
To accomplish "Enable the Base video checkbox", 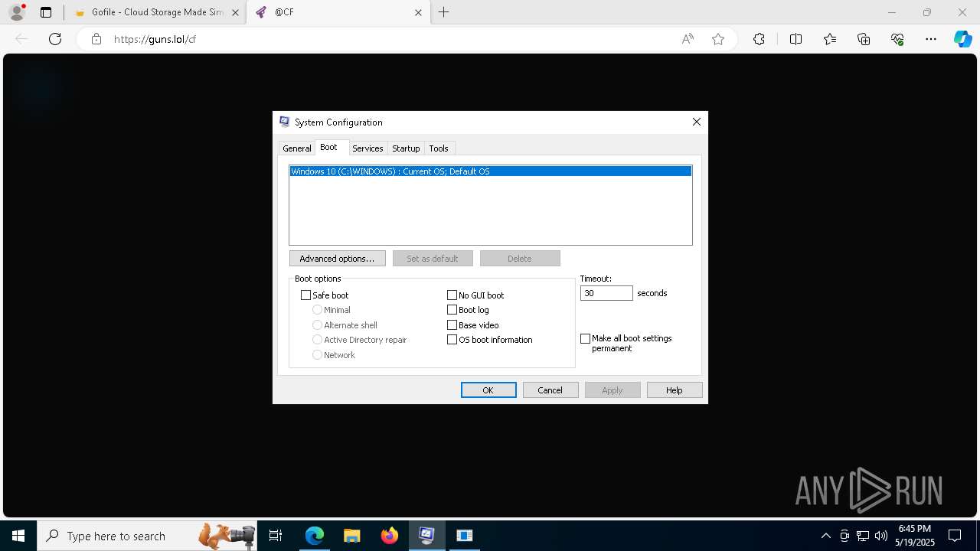I will 452,325.
